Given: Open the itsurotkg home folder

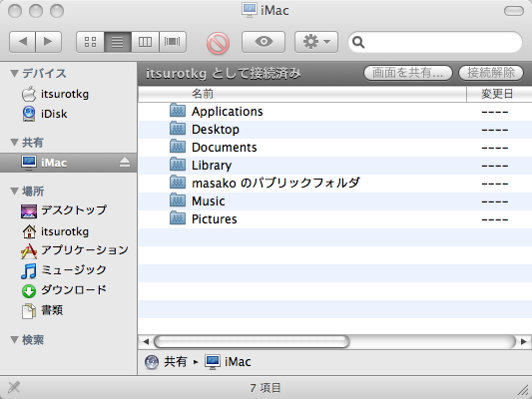Looking at the screenshot, I should [68, 231].
